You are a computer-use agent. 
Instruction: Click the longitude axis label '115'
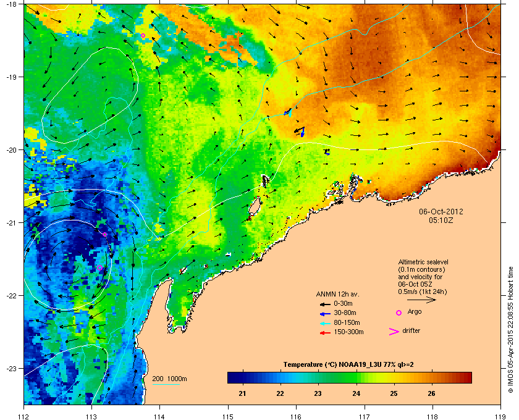[228, 416]
